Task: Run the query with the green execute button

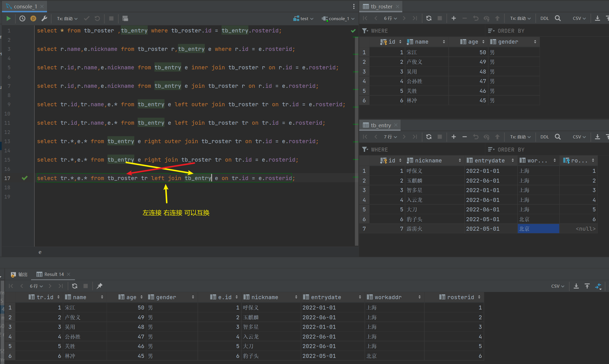Action: tap(8, 18)
